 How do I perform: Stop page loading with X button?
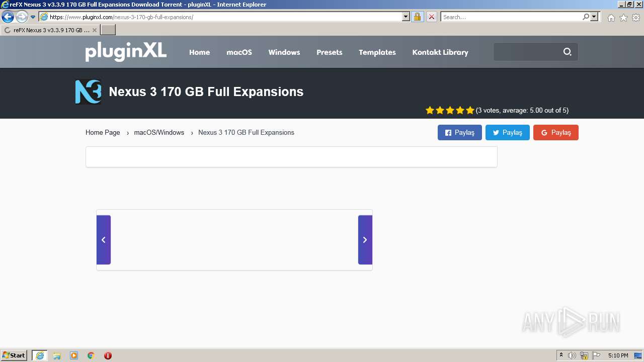click(432, 17)
